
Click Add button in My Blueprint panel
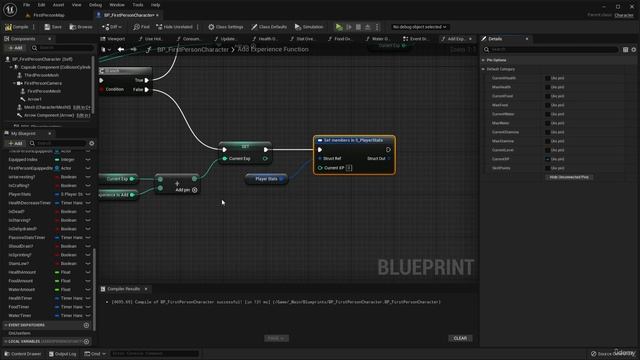16,143
